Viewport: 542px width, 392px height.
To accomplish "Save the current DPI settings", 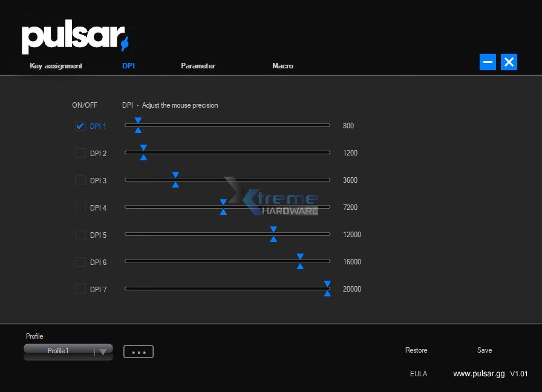I will point(484,350).
